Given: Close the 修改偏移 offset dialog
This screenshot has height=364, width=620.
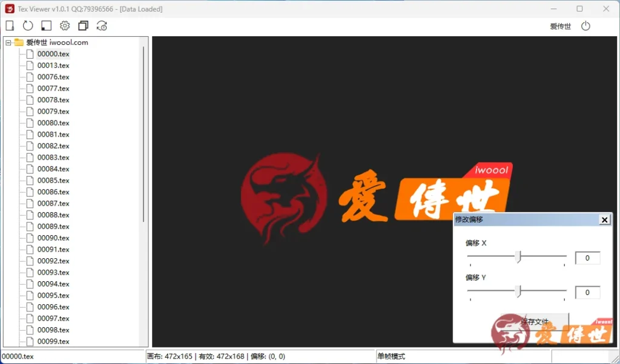Looking at the screenshot, I should coord(604,220).
